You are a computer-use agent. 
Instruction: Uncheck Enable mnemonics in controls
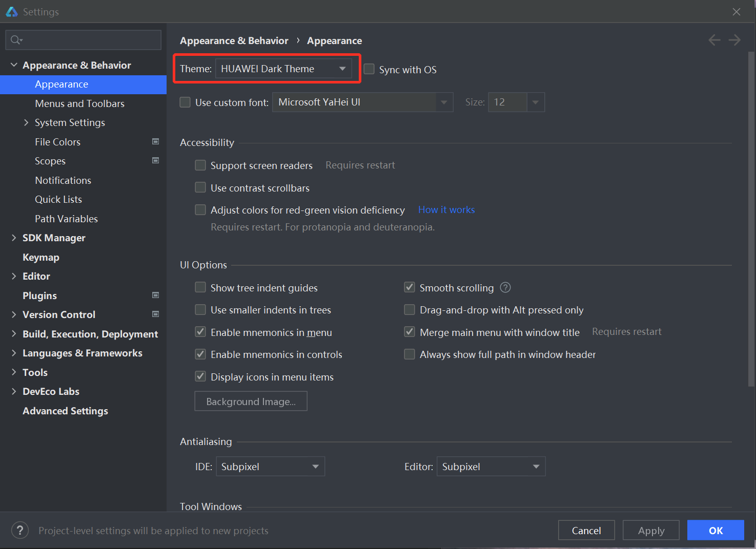pyautogui.click(x=200, y=354)
